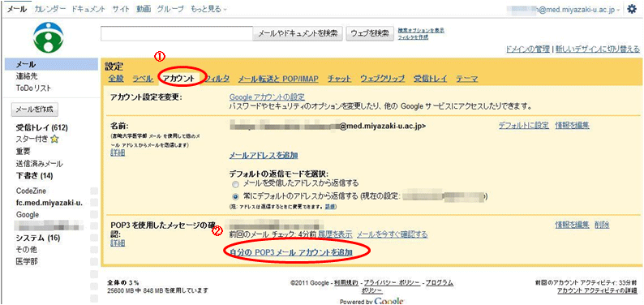Open ToDo リスト in the sidebar

pos(34,88)
